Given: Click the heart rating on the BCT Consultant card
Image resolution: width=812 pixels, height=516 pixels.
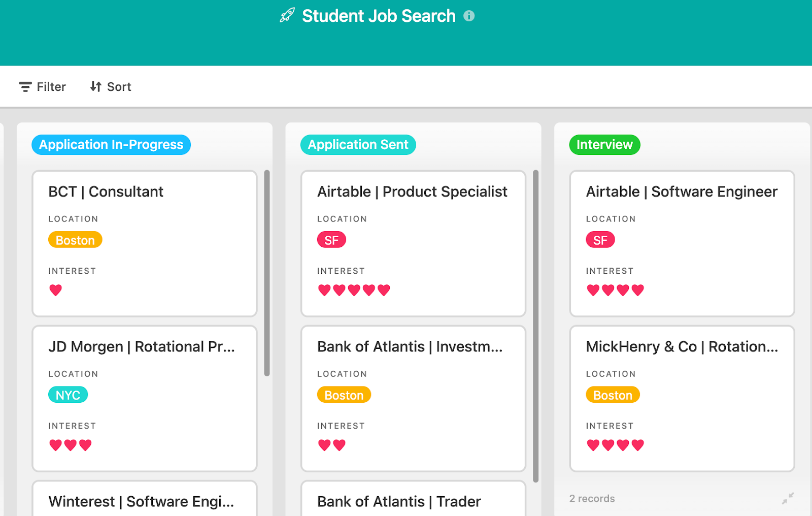Looking at the screenshot, I should [56, 290].
